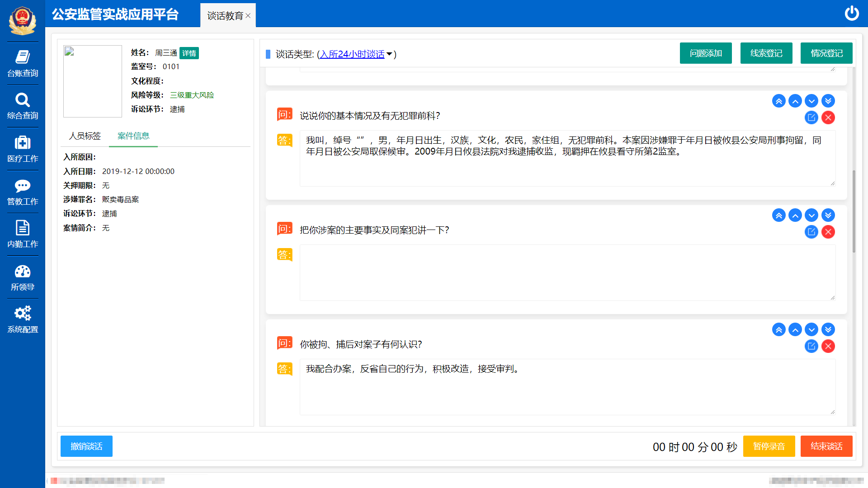Click the 问题添加 button
Screen dimensions: 868x488
point(705,53)
